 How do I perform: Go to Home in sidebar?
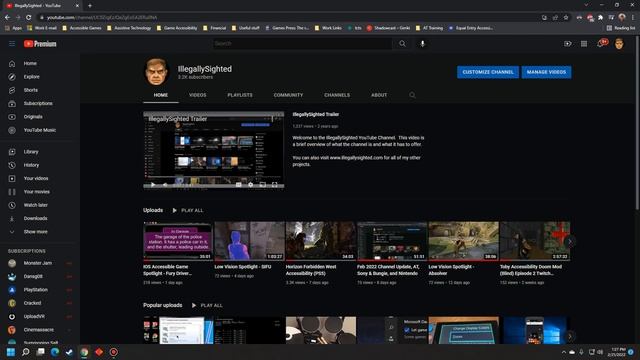(40, 64)
